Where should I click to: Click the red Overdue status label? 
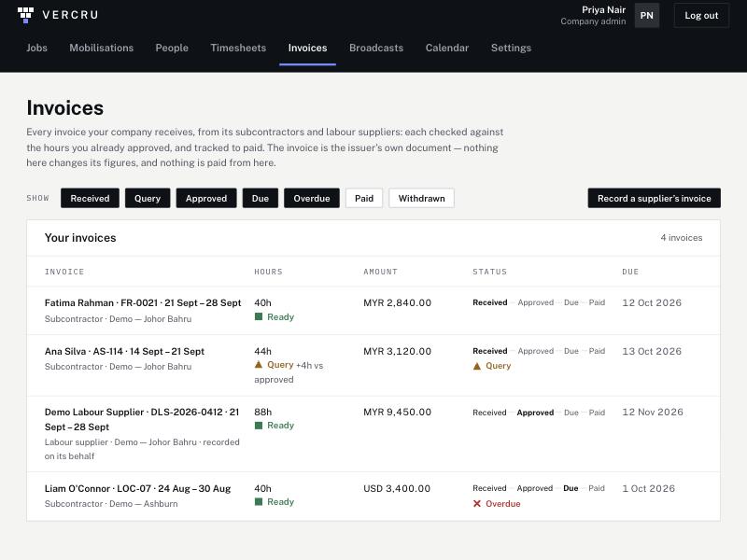(503, 504)
